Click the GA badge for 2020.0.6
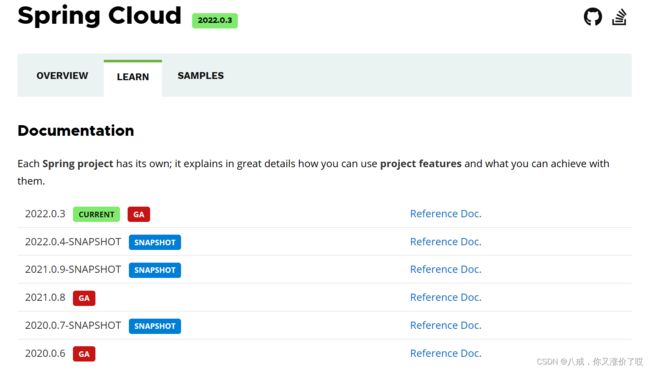The width and height of the screenshot is (650, 370). click(84, 354)
